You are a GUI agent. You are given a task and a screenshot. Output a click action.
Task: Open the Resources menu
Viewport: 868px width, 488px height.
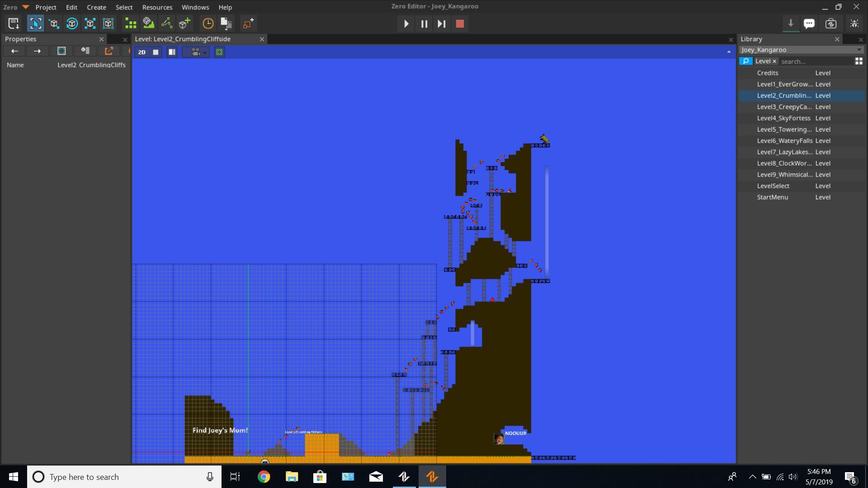click(x=157, y=7)
